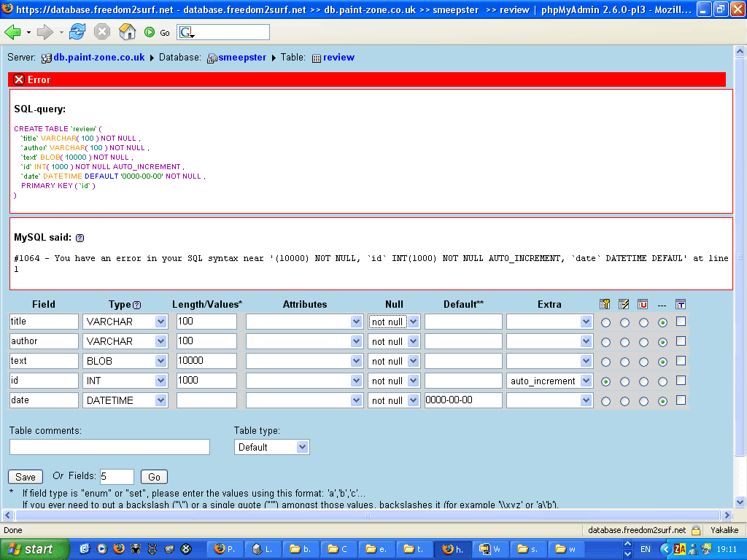Open the smeepster database breadcrumb link

click(242, 58)
